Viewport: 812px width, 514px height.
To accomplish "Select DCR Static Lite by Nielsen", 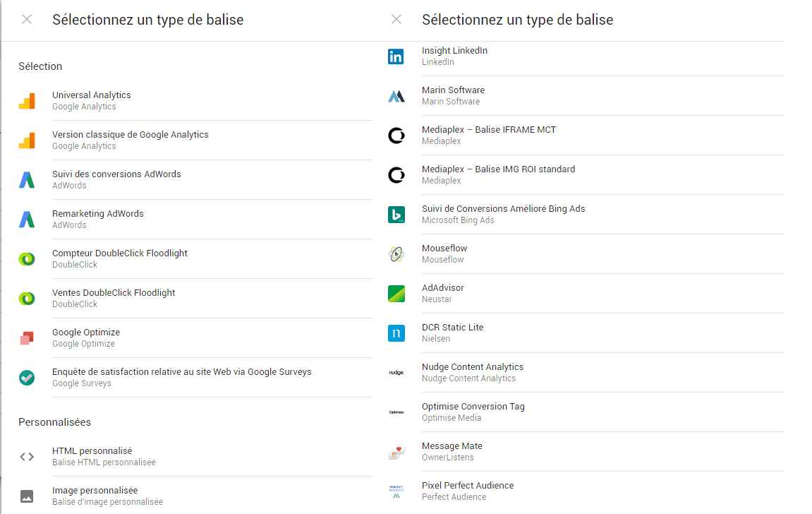I will 586,333.
